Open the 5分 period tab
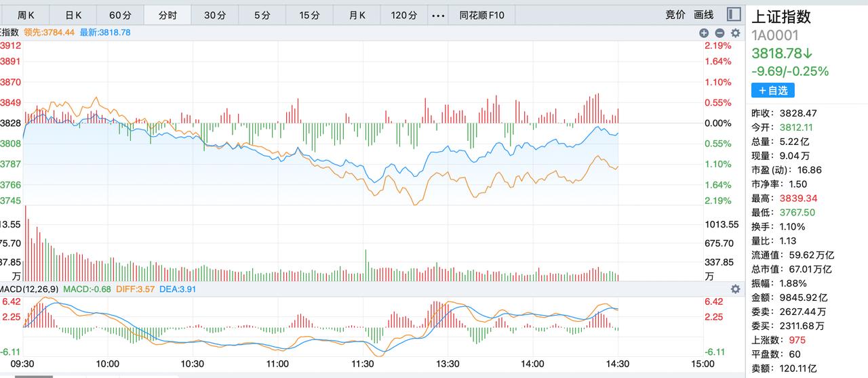The width and height of the screenshot is (868, 378). tap(262, 15)
